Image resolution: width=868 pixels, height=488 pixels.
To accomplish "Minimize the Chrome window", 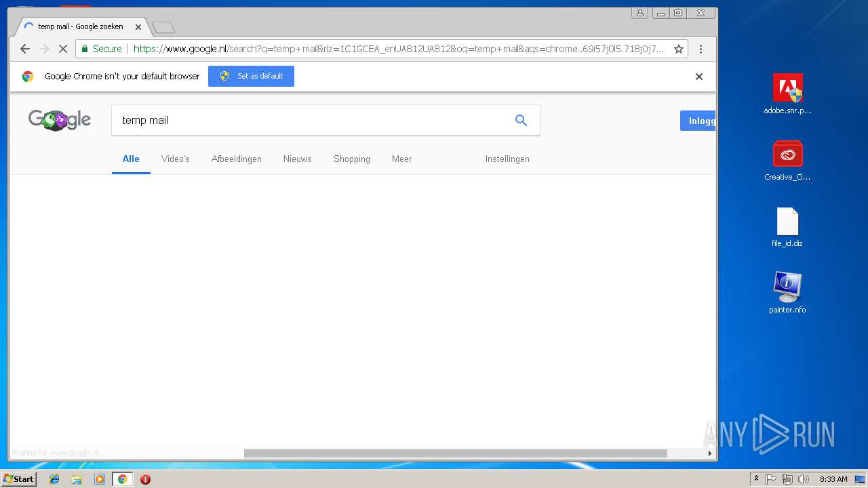I will click(x=661, y=13).
